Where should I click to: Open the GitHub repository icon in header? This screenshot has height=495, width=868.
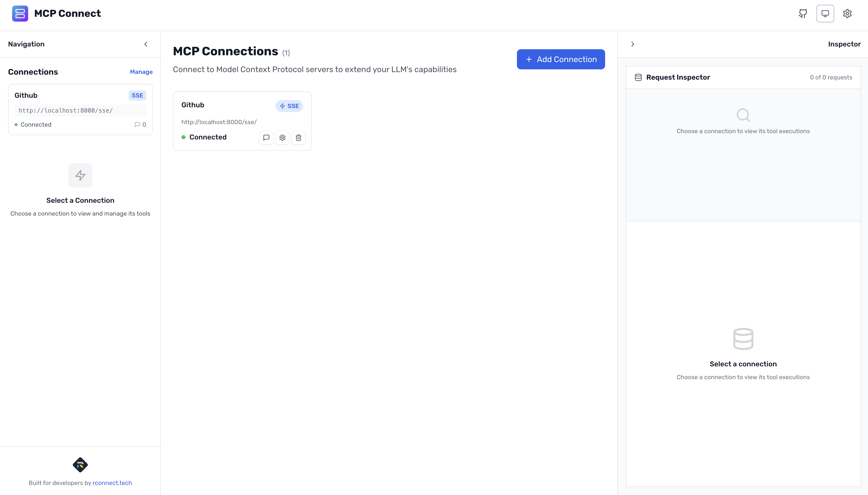click(803, 13)
